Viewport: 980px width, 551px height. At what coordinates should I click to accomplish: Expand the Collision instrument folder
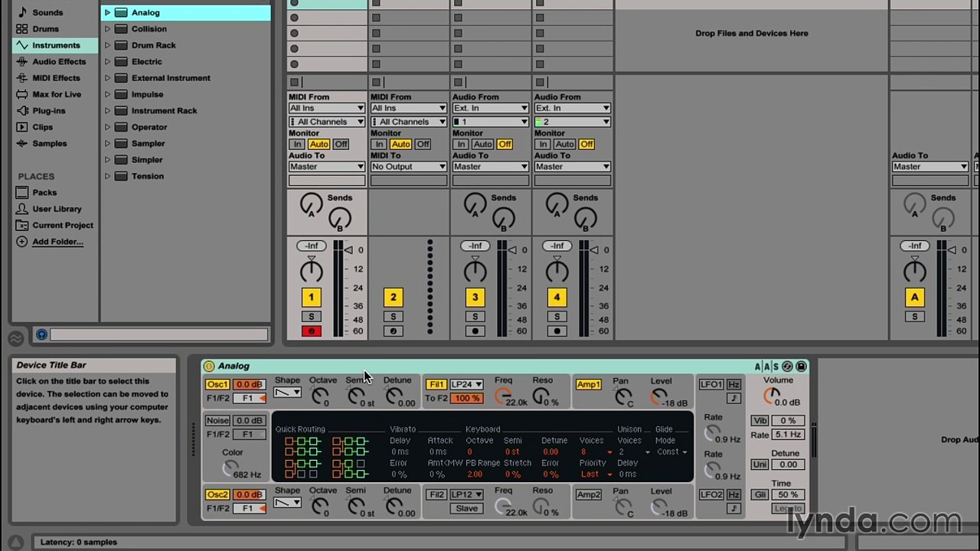107,29
